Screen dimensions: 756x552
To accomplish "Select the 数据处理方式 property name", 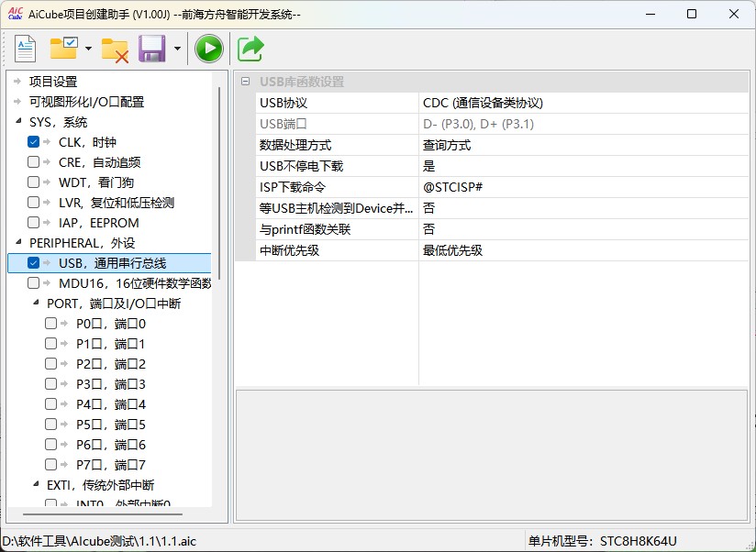I will (295, 145).
